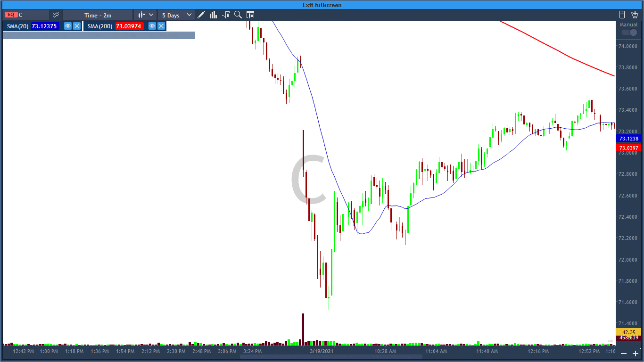Open the compare symbols icon
The height and width of the screenshot is (362, 644).
point(56,15)
